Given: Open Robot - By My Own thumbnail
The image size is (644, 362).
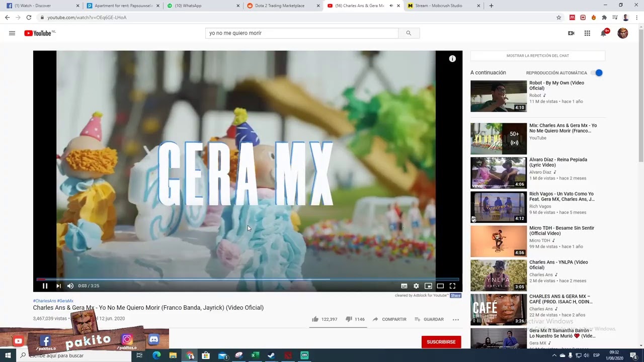Looking at the screenshot, I should point(499,96).
